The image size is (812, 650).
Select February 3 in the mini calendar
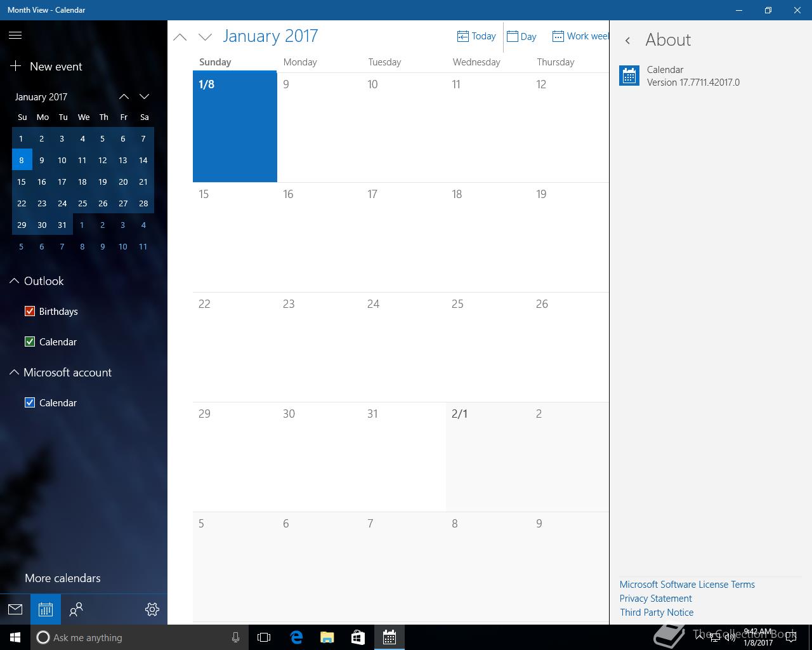[x=123, y=225]
